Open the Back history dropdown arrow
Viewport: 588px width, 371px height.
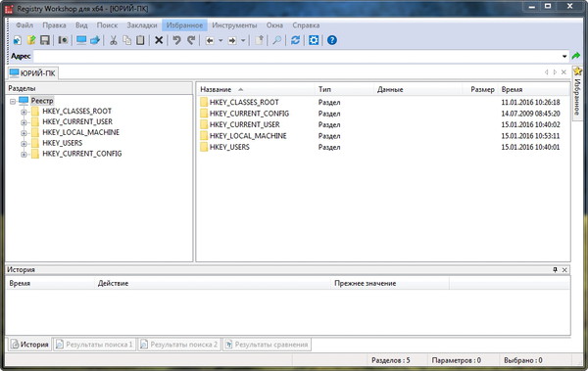tap(220, 40)
